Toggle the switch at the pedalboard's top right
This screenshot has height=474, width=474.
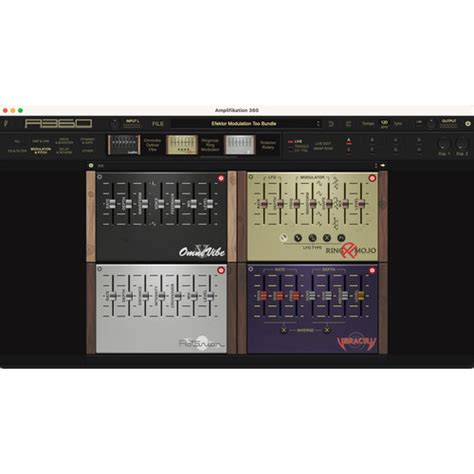point(383,165)
